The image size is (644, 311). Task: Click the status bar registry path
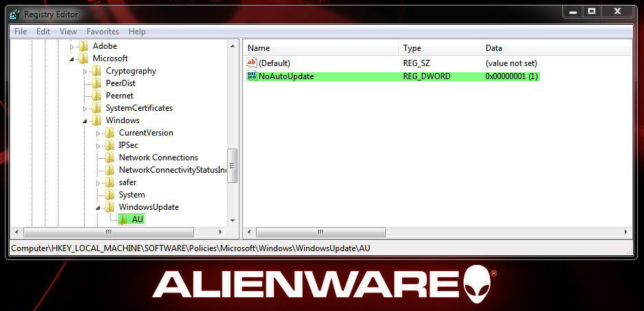coord(191,248)
